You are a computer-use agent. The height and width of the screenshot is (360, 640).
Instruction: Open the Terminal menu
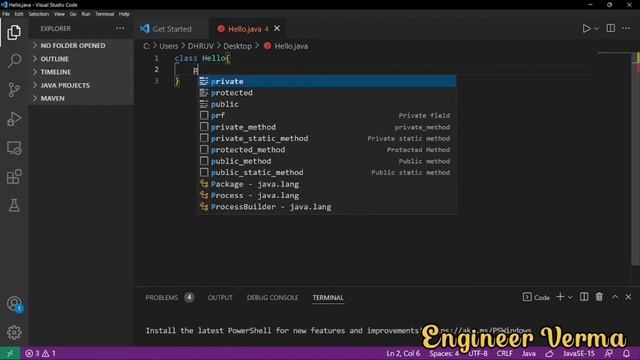tap(104, 14)
